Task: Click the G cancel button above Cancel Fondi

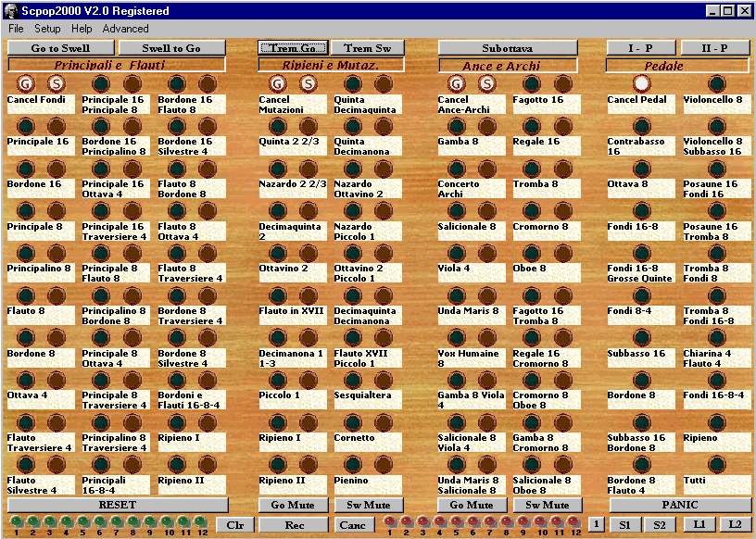Action: [x=25, y=84]
